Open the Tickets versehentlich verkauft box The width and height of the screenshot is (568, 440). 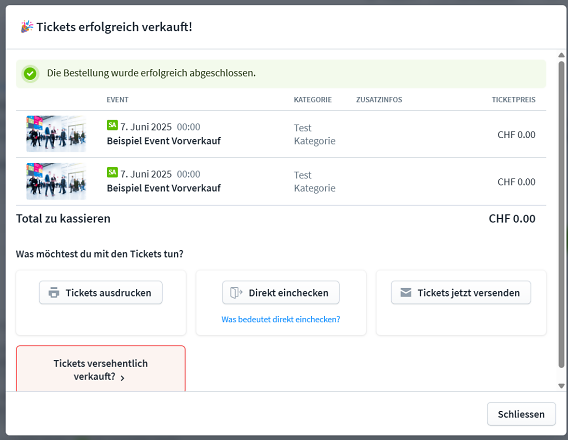coord(101,369)
